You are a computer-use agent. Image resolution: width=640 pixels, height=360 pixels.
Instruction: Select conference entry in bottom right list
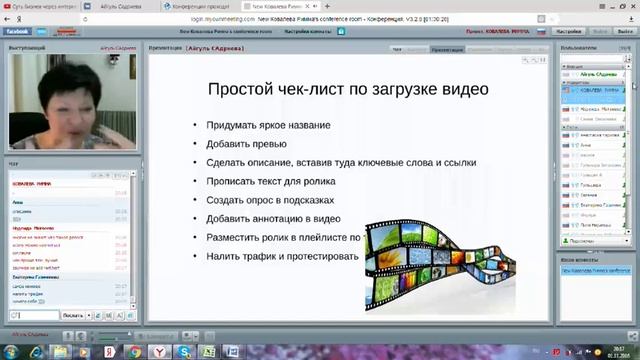pos(596,271)
